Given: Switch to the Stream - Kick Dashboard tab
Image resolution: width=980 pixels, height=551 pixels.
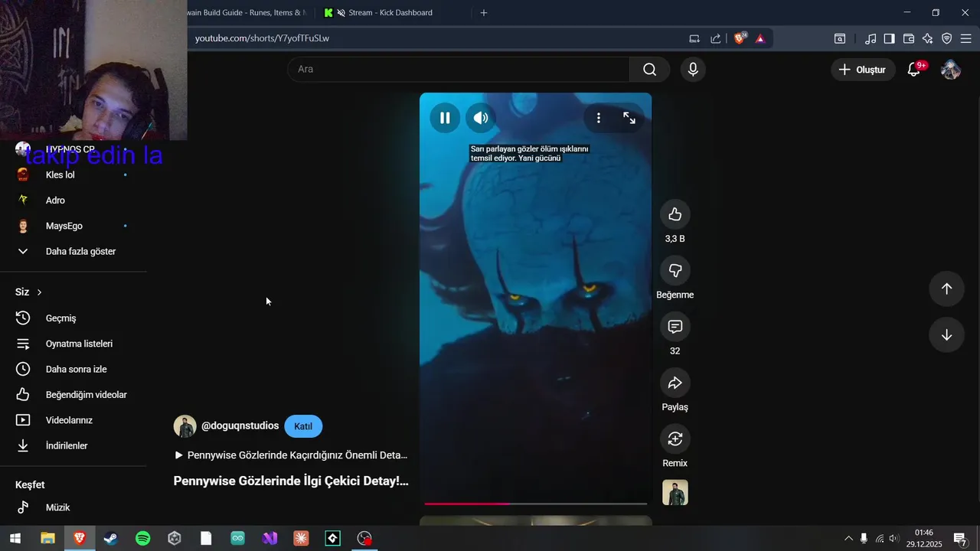Looking at the screenshot, I should 390,12.
